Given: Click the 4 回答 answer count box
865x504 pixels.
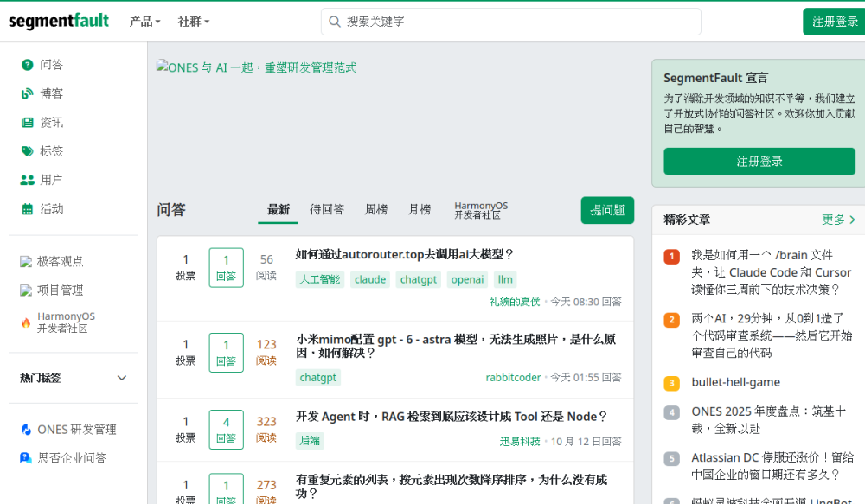Looking at the screenshot, I should point(226,430).
